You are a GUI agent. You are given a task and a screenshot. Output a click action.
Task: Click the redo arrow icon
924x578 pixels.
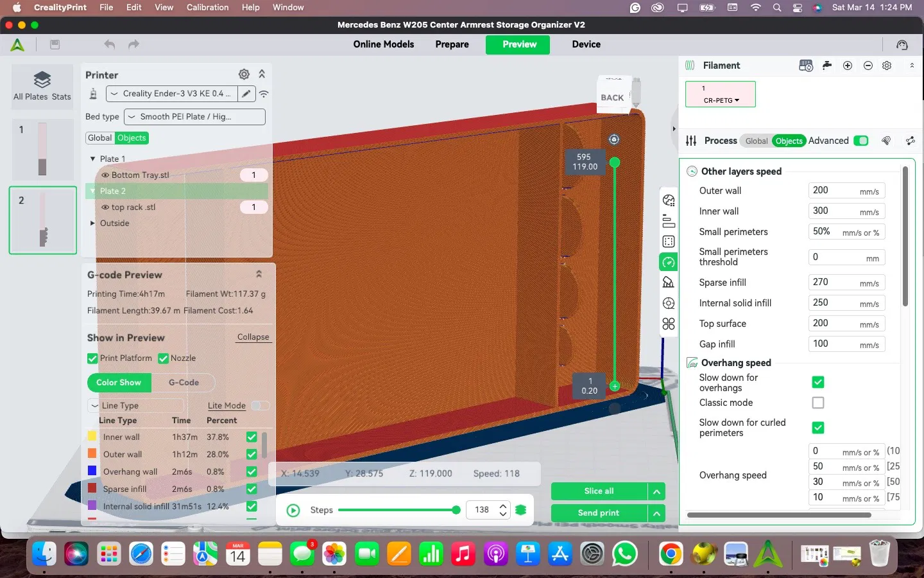point(133,44)
